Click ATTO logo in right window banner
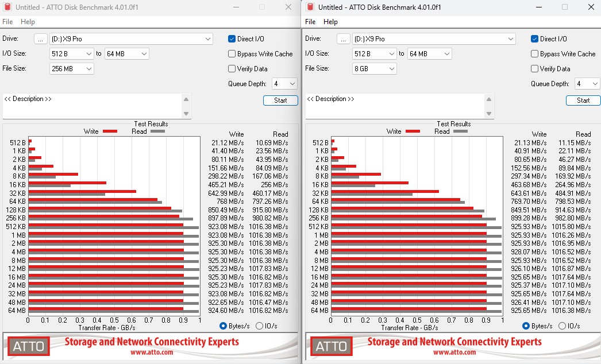The image size is (601, 364). 331,346
